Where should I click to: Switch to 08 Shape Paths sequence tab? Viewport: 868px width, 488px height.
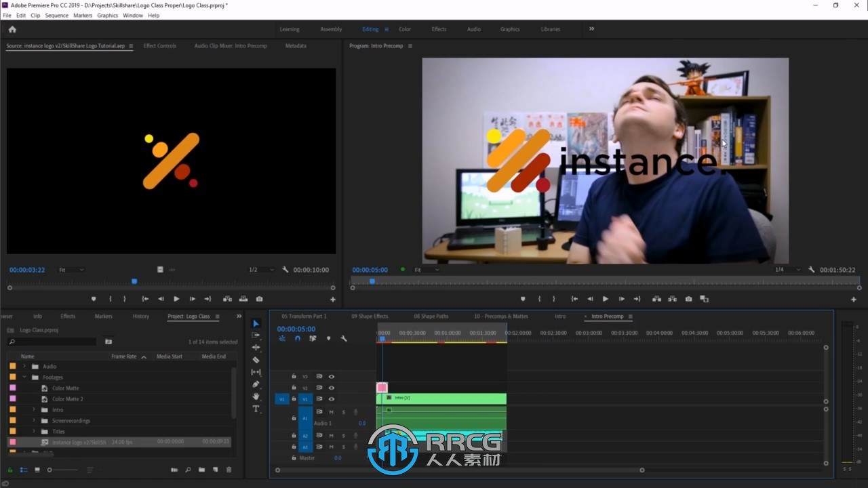(431, 317)
